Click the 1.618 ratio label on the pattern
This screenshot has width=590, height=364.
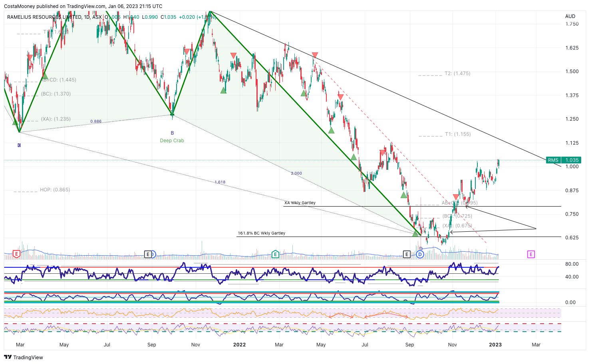tap(220, 182)
